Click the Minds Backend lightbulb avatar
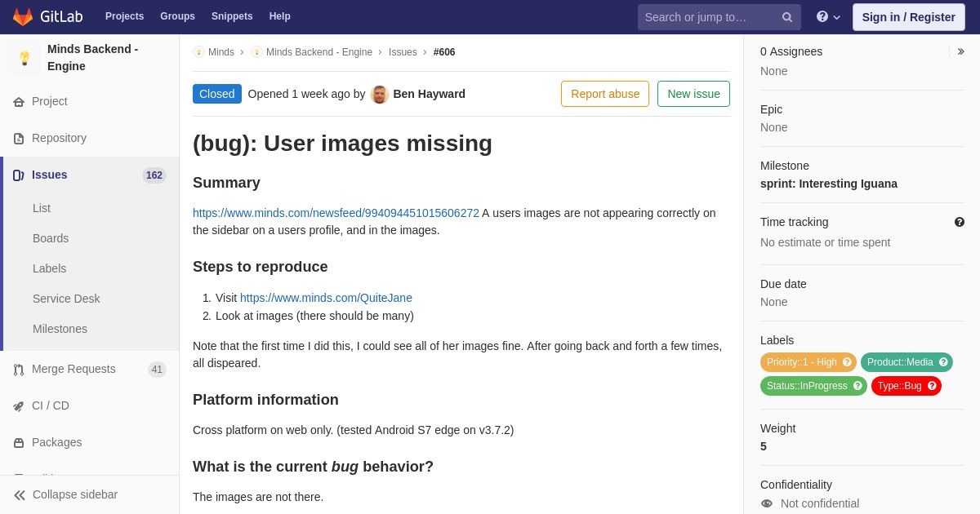 pyautogui.click(x=24, y=58)
